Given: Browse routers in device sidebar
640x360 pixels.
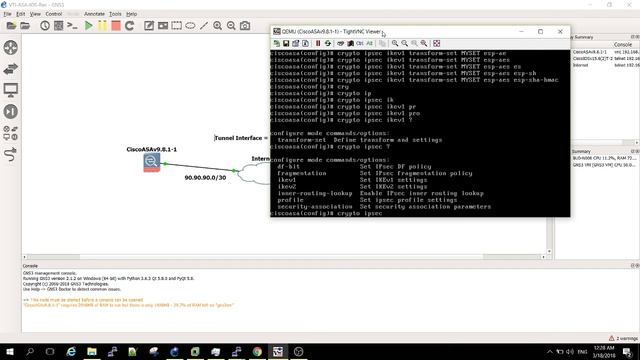Looking at the screenshot, I should coord(11,47).
